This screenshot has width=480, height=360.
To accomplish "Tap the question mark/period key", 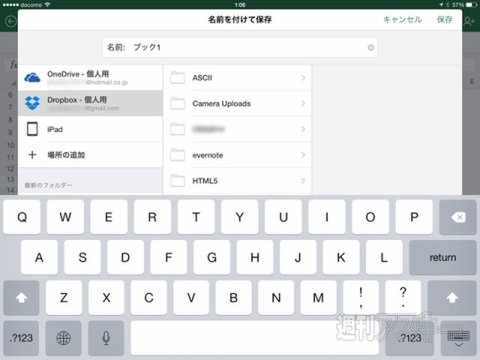I will [x=403, y=298].
